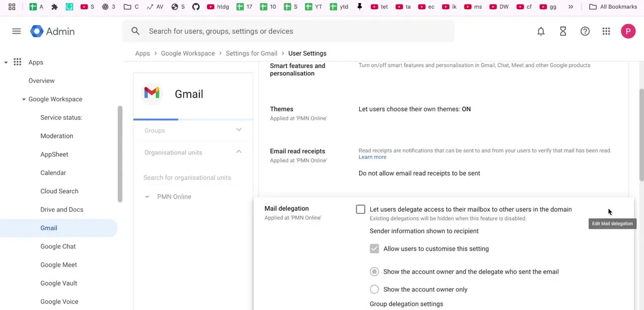Open the All Bookmarks folder
The height and width of the screenshot is (310, 644).
613,7
